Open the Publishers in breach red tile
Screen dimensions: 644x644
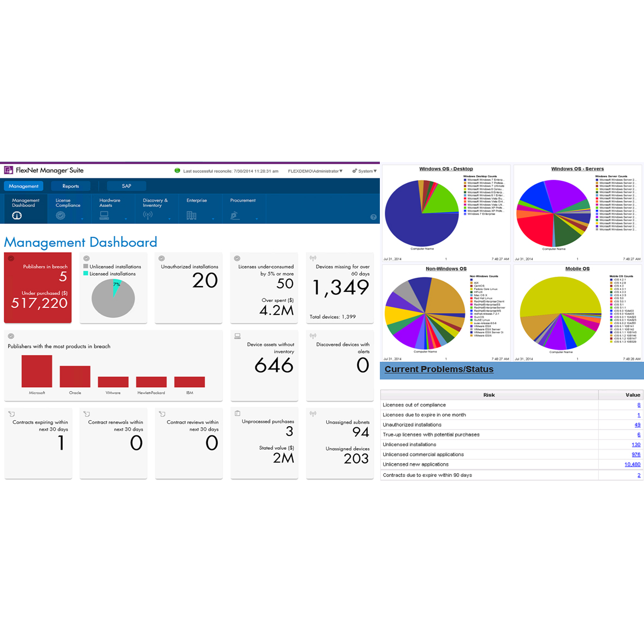point(38,288)
